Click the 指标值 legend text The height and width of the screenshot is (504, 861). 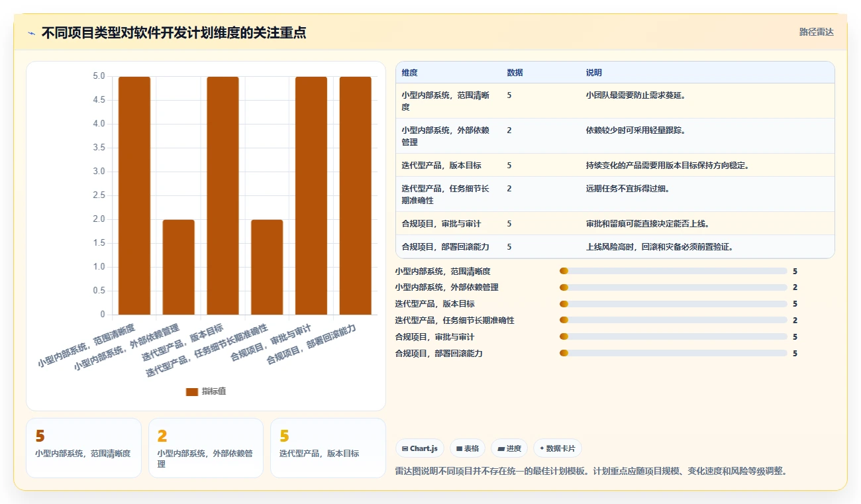(214, 391)
